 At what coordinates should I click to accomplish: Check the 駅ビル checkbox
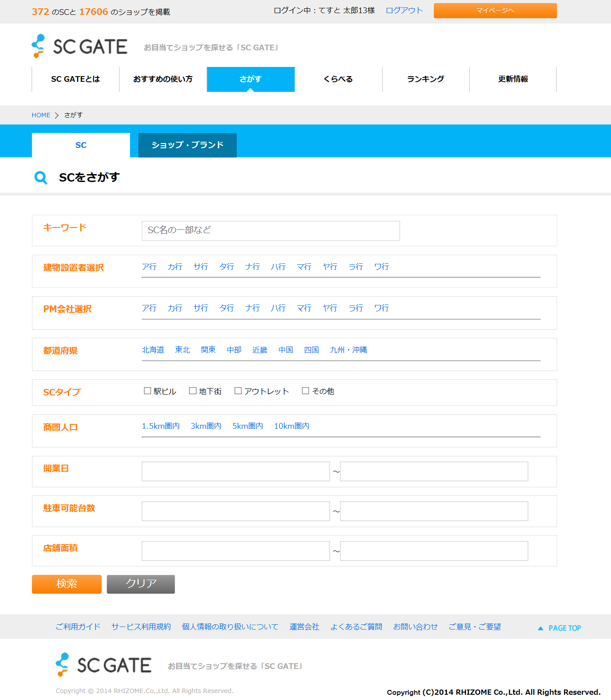pos(147,391)
